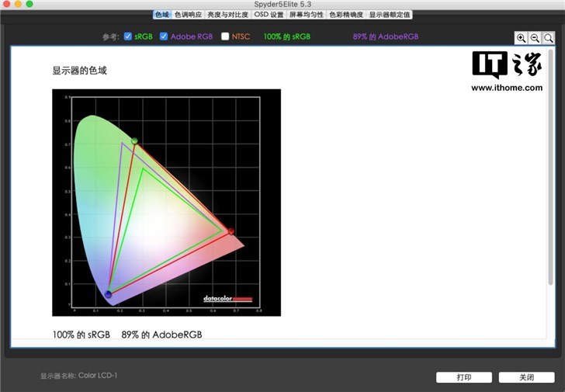Click the green primary point on the chart
This screenshot has height=392, width=565.
134,140
